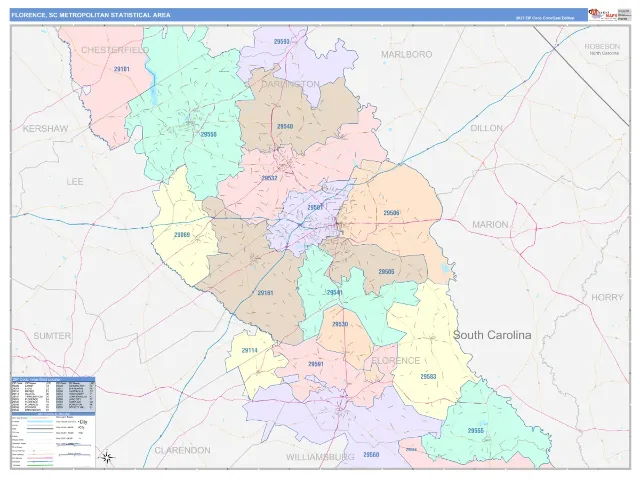The width and height of the screenshot is (640, 480).
Task: Click the KERSHAW county label
Action: click(45, 129)
